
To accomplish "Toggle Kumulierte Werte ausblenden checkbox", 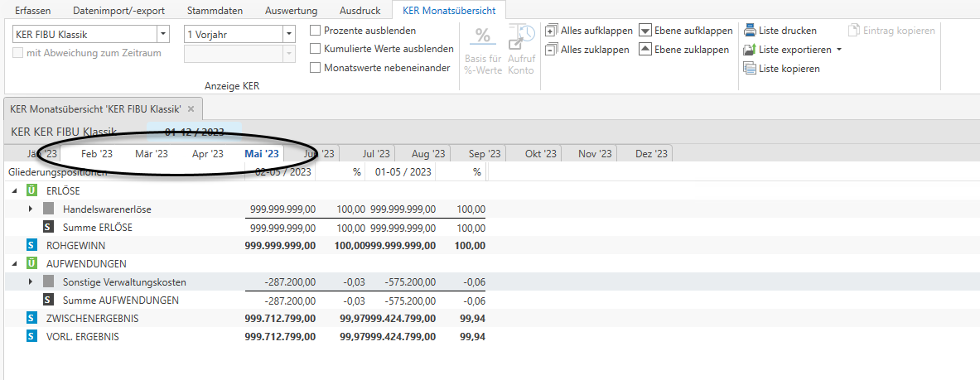I will tap(315, 49).
